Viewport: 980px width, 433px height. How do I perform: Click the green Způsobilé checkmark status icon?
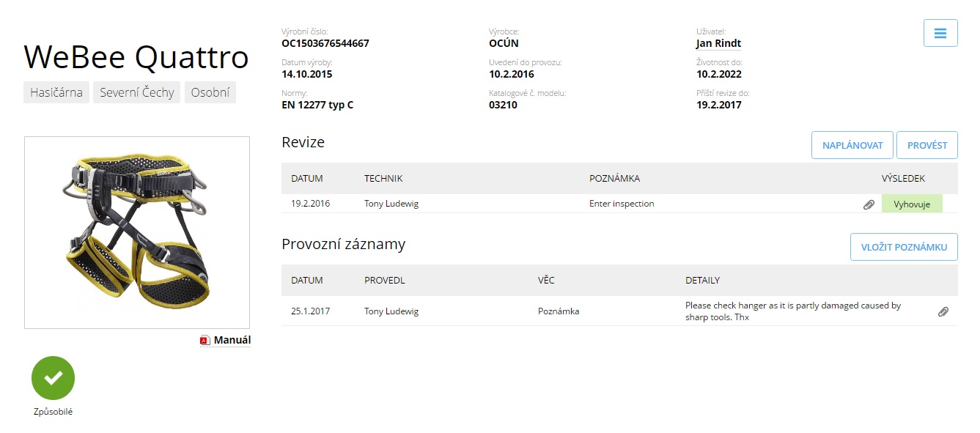coord(53,377)
